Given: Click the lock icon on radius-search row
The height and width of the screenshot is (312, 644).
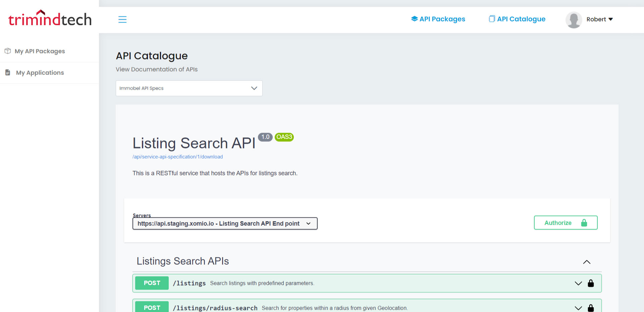Looking at the screenshot, I should [591, 308].
